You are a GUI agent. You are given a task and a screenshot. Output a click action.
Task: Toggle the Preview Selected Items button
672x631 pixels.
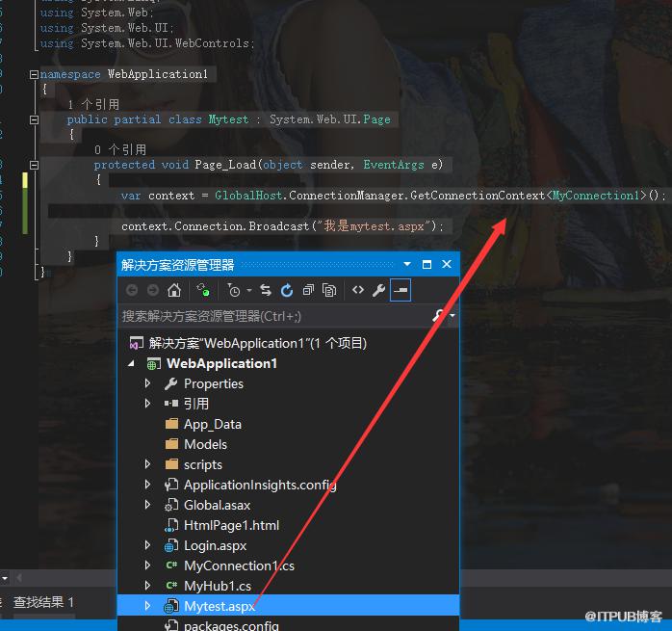[x=401, y=290]
